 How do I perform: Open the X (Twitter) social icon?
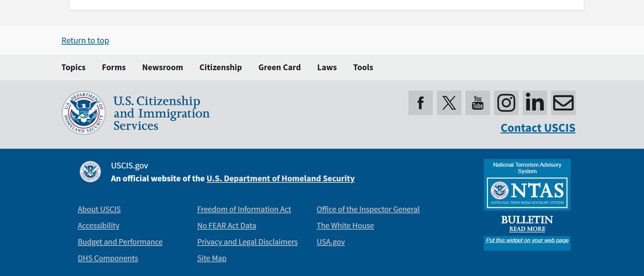449,103
